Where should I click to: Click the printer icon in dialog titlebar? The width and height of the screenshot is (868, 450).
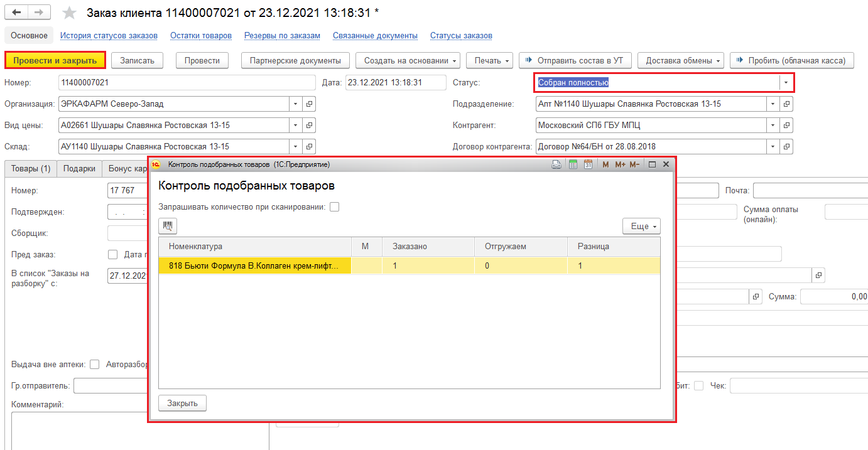[556, 164]
